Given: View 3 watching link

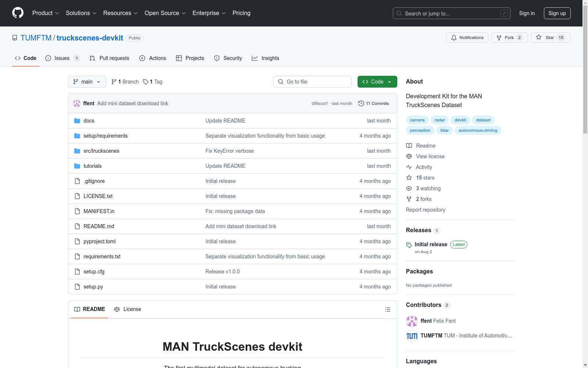Looking at the screenshot, I should click(423, 188).
